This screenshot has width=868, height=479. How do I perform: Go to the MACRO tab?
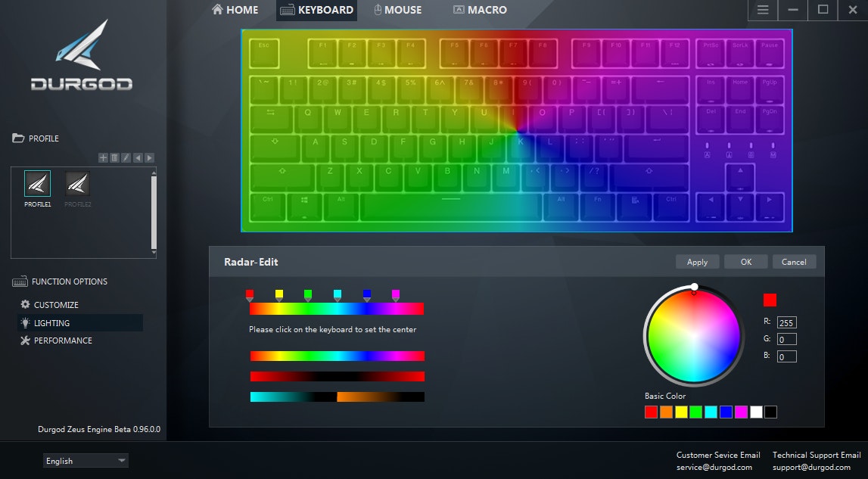[x=480, y=10]
